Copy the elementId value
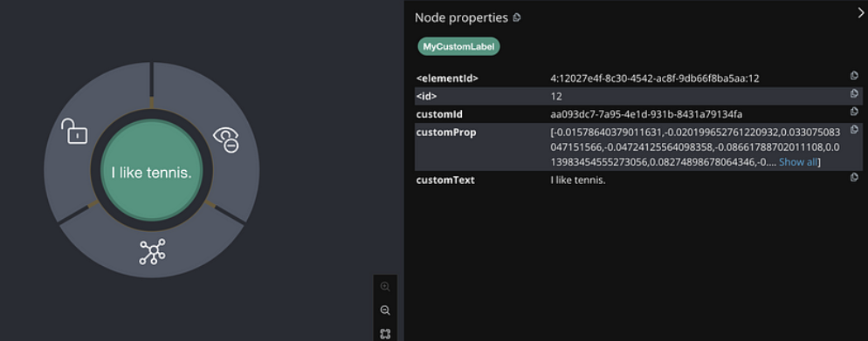The image size is (868, 341). 854,76
